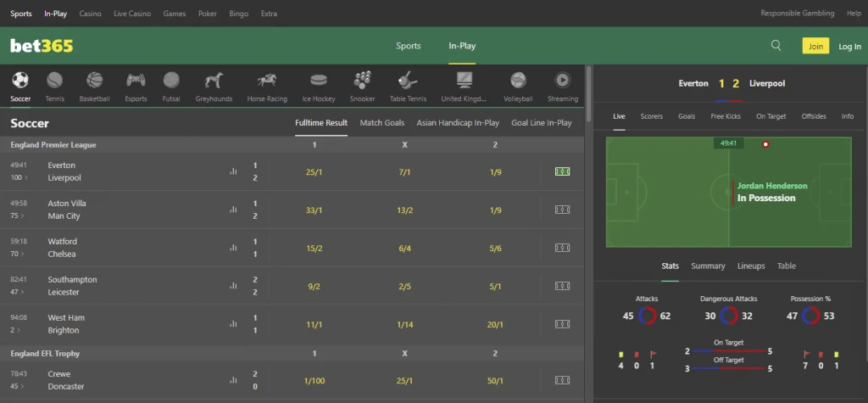This screenshot has width=868, height=403.
Task: Open stats chart icon for Crewe v Doncaster
Action: coord(233,380)
